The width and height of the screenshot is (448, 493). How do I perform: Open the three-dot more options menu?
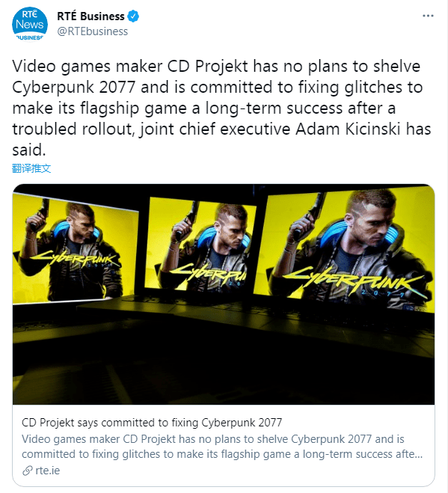coord(428,16)
